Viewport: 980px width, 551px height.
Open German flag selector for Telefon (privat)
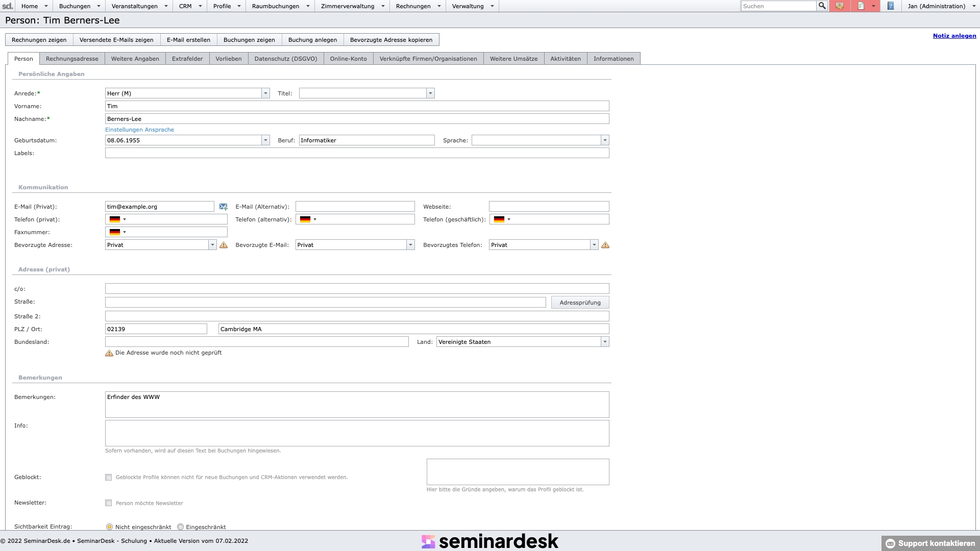point(117,219)
